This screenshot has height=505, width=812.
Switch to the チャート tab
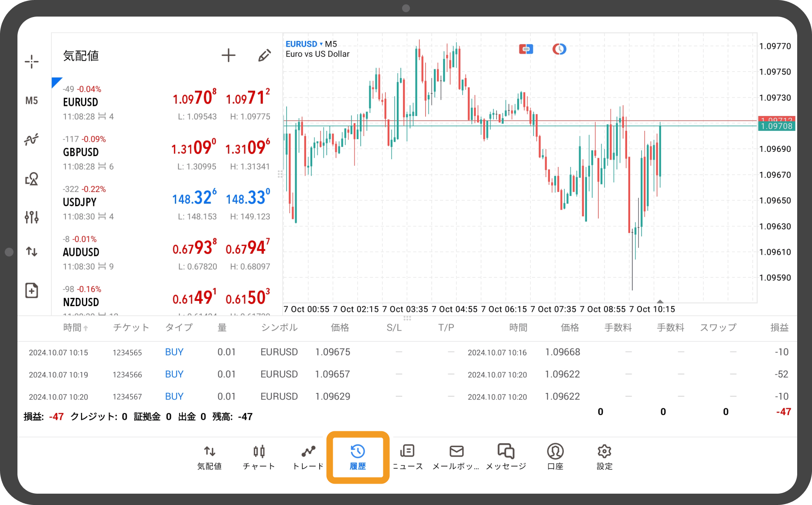(259, 457)
